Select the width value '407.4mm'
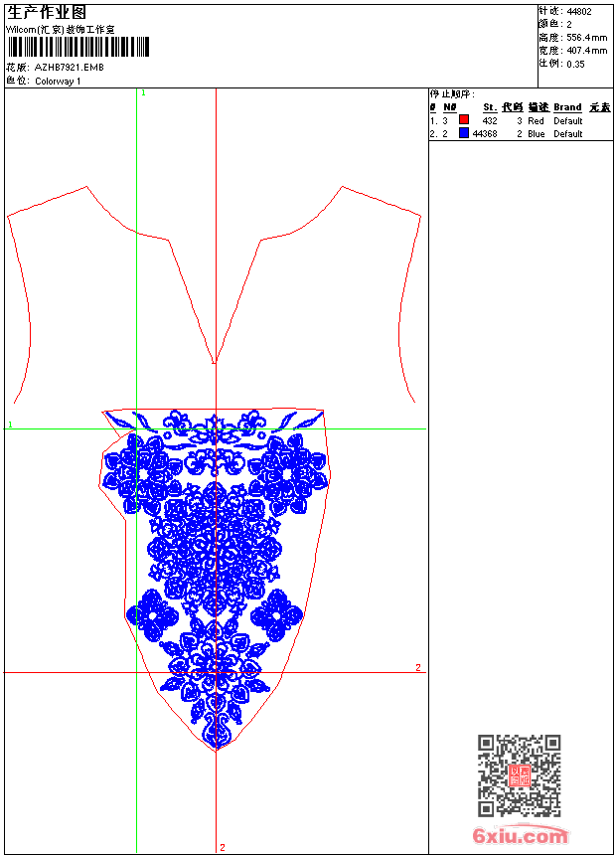 click(586, 51)
